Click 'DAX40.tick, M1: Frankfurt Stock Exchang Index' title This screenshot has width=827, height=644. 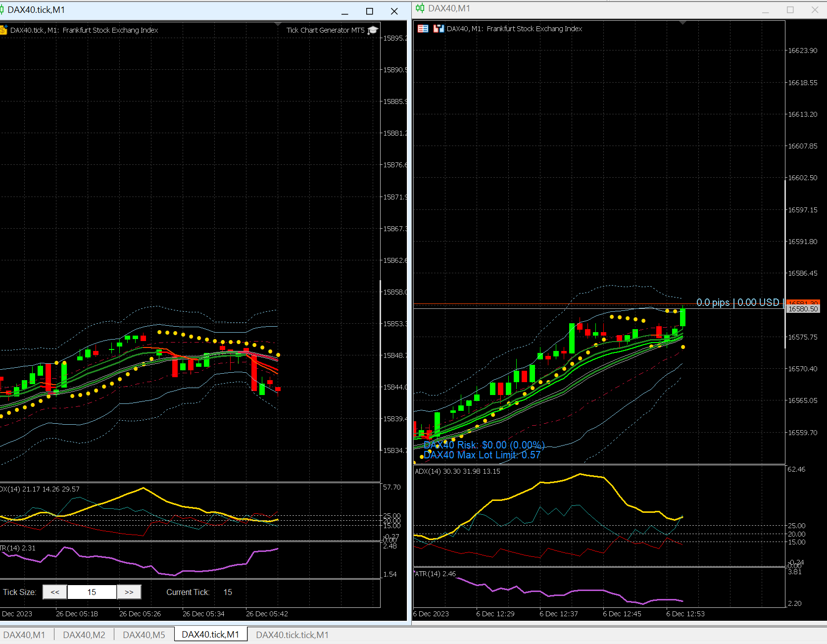click(x=84, y=30)
